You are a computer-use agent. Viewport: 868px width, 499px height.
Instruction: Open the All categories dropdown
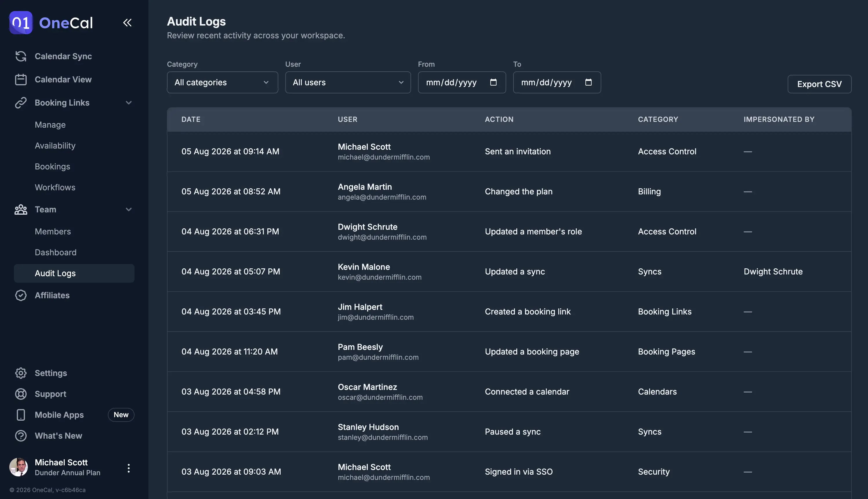click(222, 82)
